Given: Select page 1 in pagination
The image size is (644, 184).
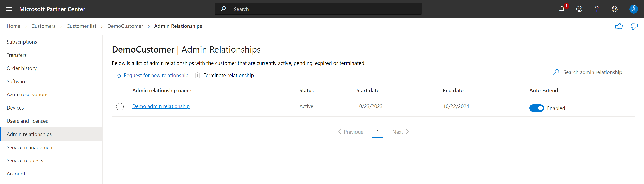Looking at the screenshot, I should click(378, 132).
